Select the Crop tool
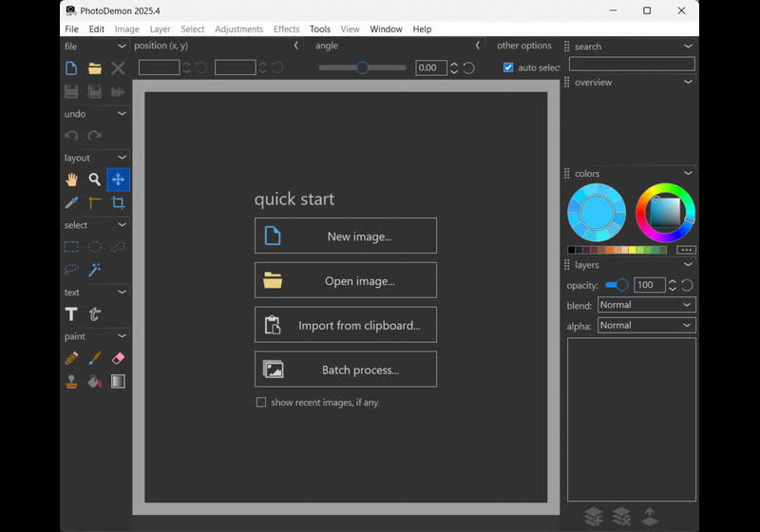Screen dimensions: 760x532 (x=118, y=202)
